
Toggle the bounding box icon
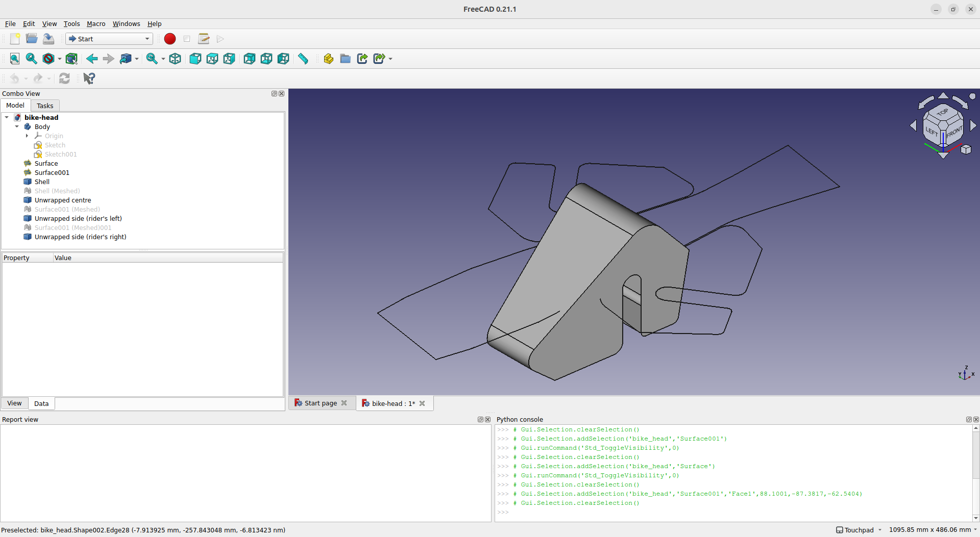[71, 59]
